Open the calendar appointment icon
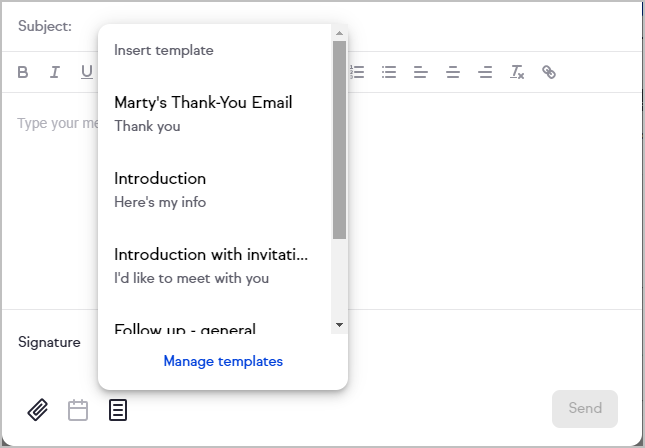Image resolution: width=645 pixels, height=448 pixels. click(78, 410)
